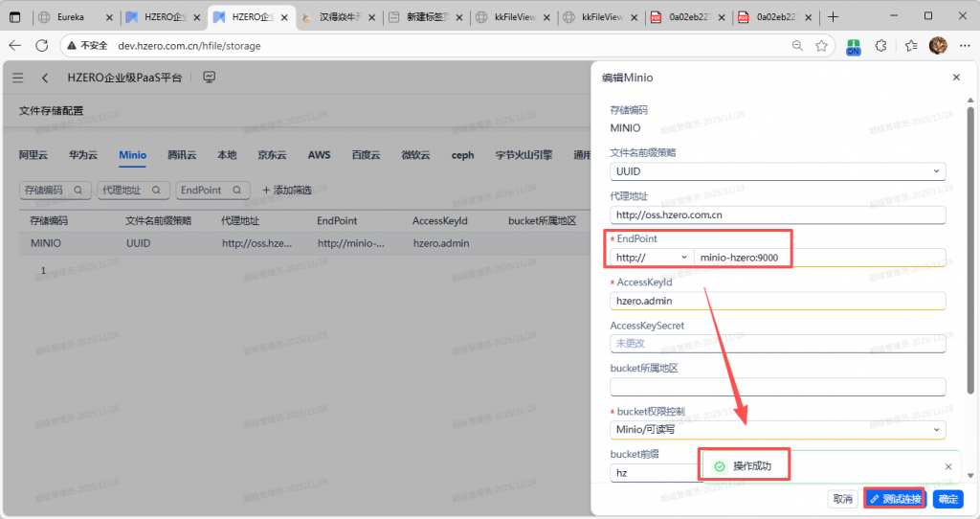Expand the bucket权限控制 dropdown
This screenshot has width=980, height=519.
(x=935, y=430)
